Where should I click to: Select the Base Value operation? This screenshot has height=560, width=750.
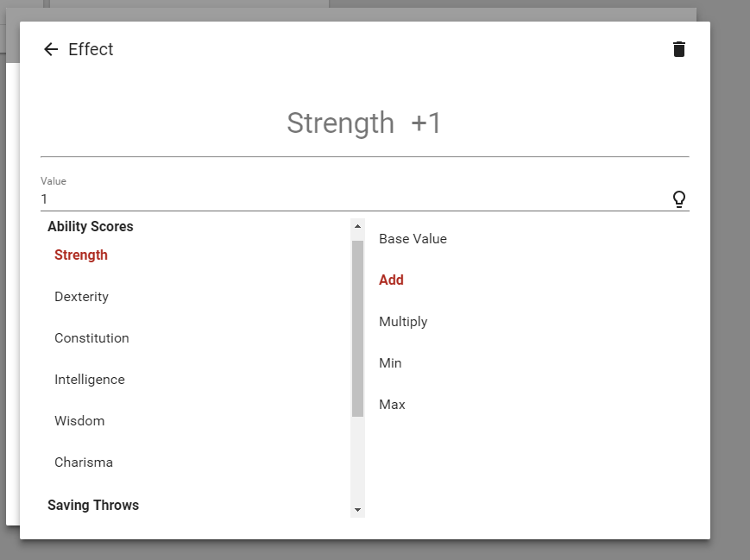tap(413, 239)
